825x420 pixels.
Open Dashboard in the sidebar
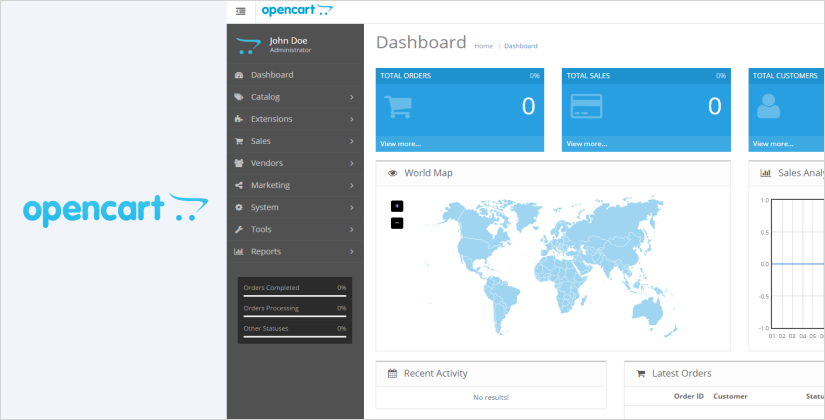[x=271, y=75]
